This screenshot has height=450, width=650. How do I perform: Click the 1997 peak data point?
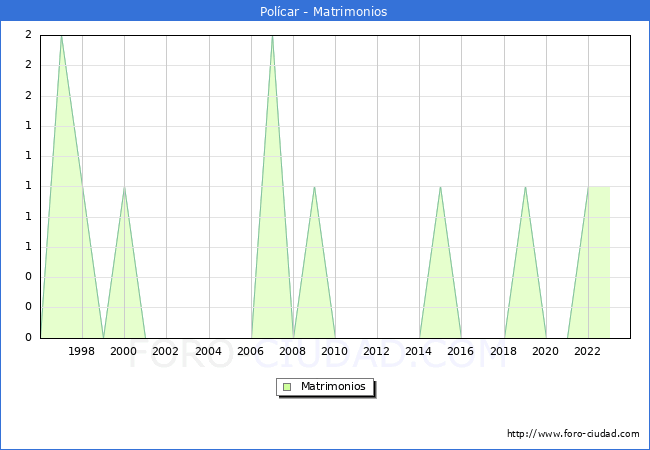pos(61,36)
